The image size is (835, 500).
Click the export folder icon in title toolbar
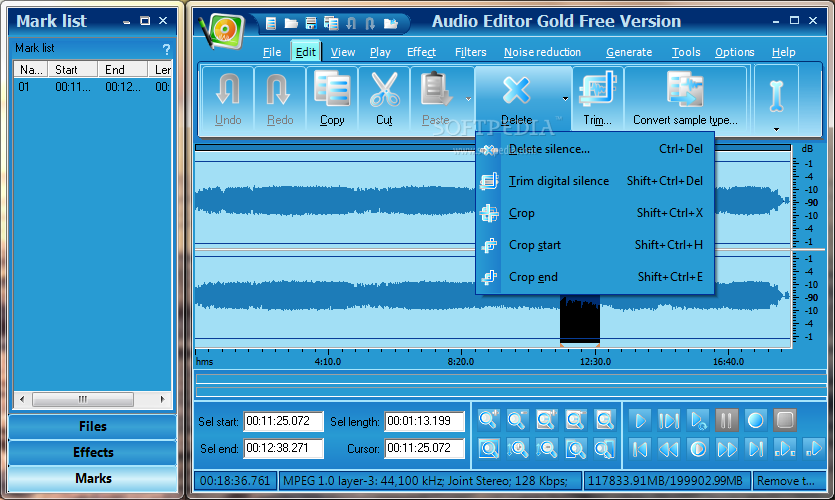pos(391,23)
